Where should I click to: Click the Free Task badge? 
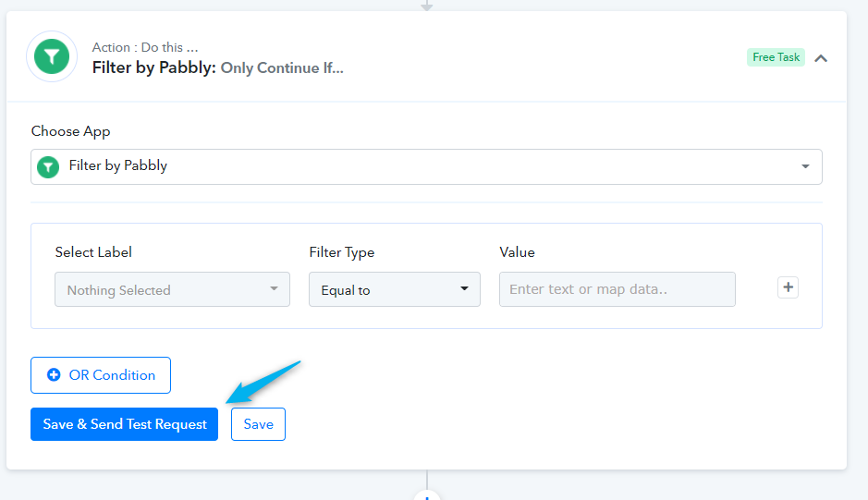tap(776, 57)
